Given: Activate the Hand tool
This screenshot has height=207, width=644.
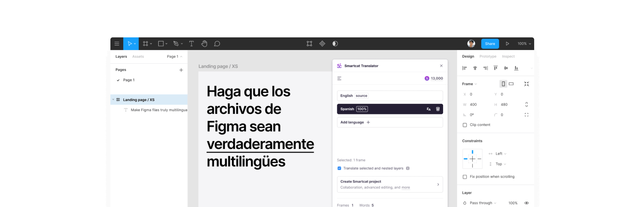Looking at the screenshot, I should pyautogui.click(x=204, y=44).
